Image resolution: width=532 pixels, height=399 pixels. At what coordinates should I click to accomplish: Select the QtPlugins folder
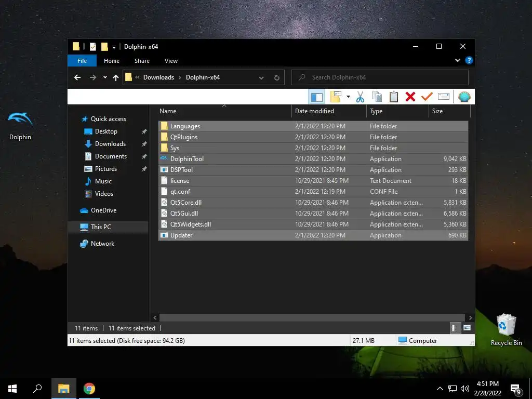(x=313, y=137)
